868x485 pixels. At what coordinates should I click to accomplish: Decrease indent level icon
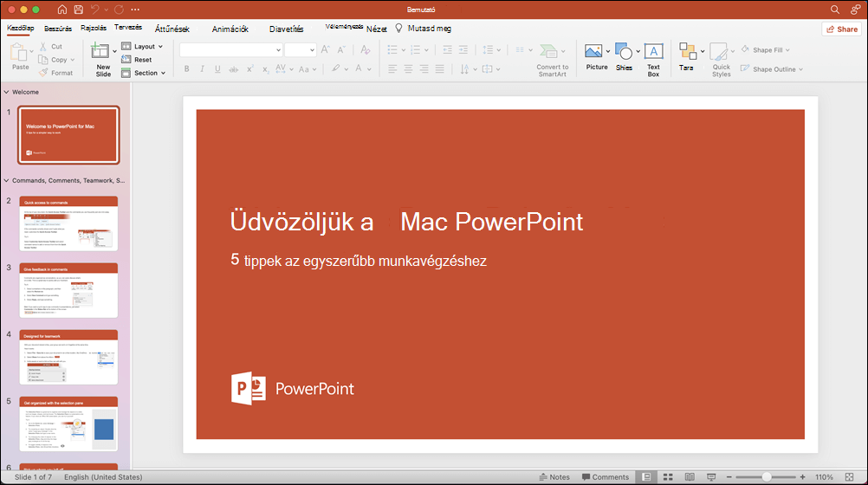[x=447, y=50]
